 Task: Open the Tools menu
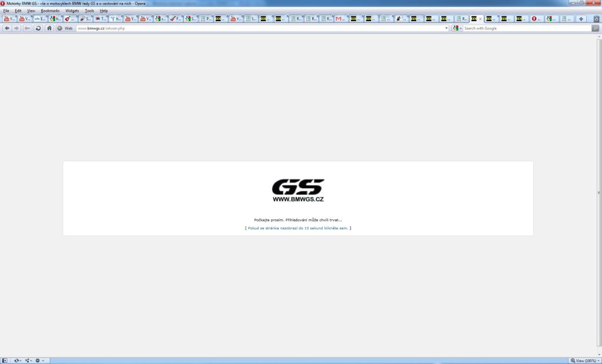click(x=89, y=11)
